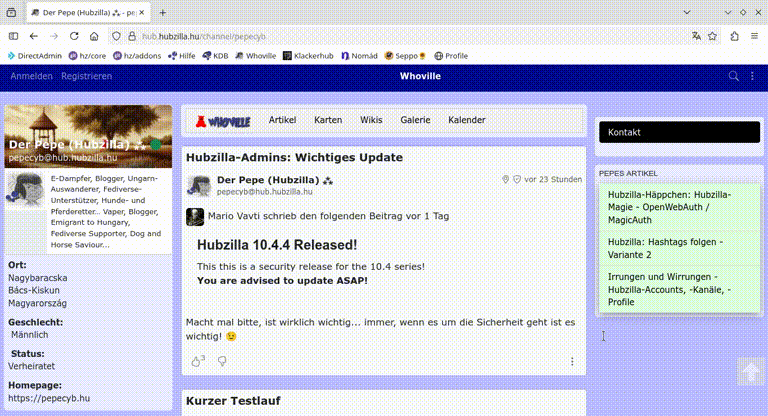Click the Anmelden login link
768x416 pixels.
click(31, 76)
